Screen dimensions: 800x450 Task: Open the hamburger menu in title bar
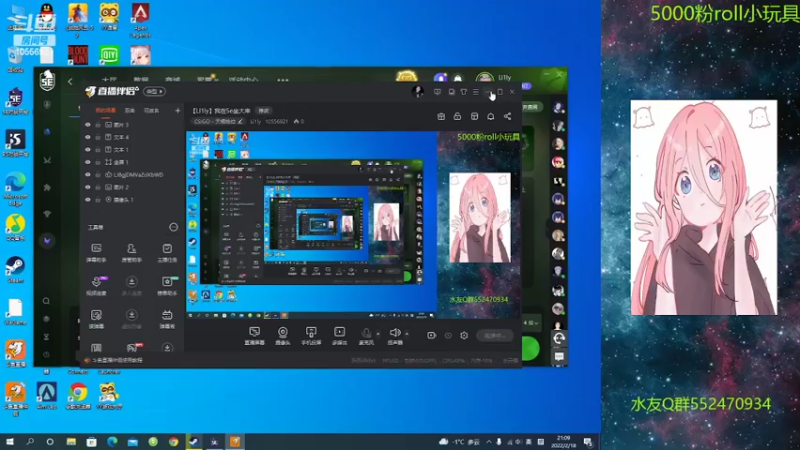476,92
